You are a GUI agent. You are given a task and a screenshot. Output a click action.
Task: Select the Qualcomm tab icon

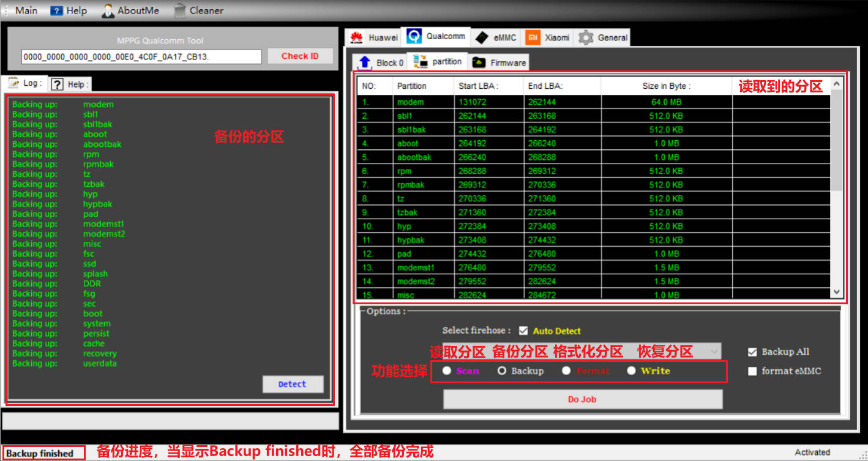pyautogui.click(x=414, y=37)
